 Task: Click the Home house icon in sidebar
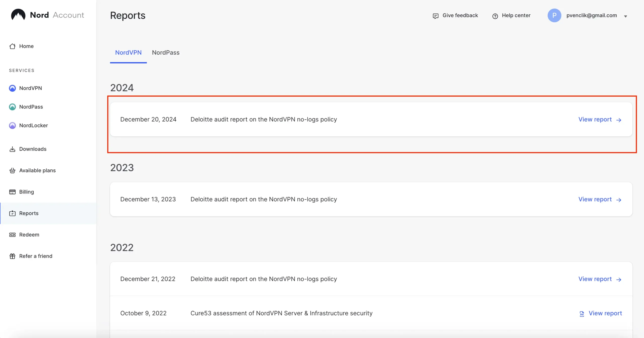(12, 46)
